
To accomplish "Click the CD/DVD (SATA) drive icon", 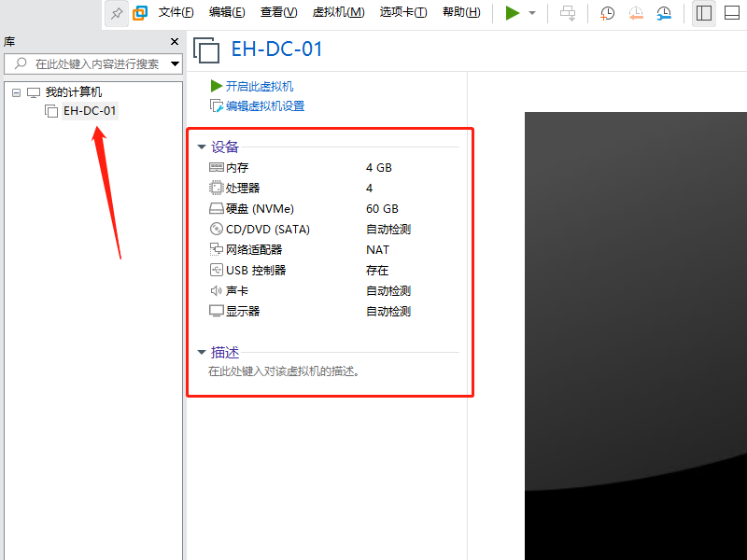I will [x=216, y=229].
